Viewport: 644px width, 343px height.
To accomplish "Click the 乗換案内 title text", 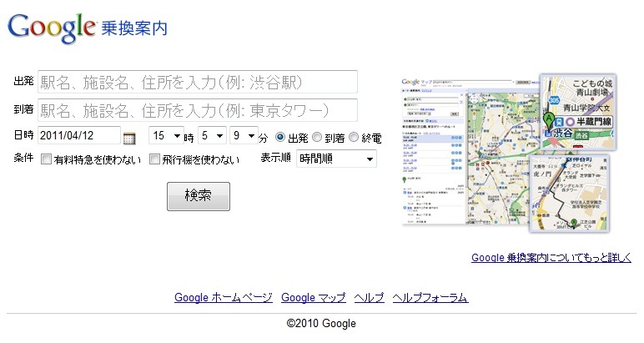I will [x=134, y=28].
